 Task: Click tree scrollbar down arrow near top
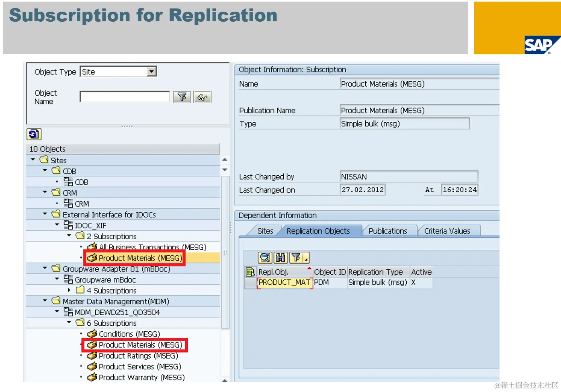click(225, 170)
